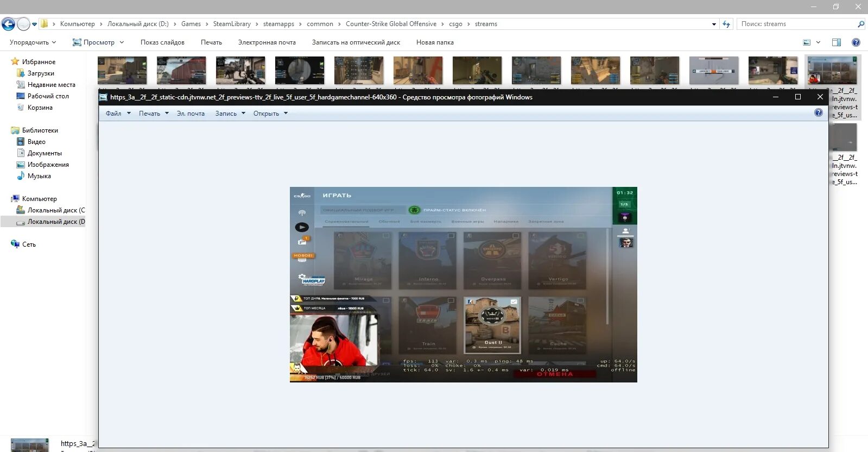Open 'Counter-Strike Global Offensive' breadcrumb

click(x=391, y=24)
